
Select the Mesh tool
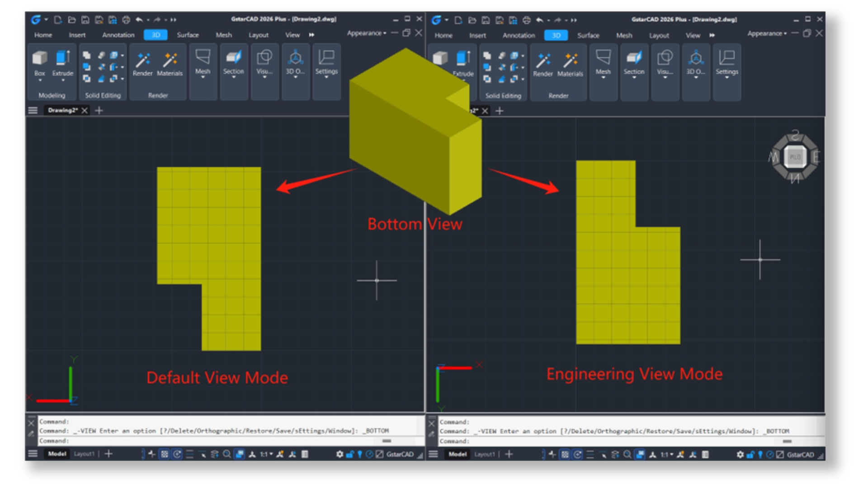click(x=203, y=59)
